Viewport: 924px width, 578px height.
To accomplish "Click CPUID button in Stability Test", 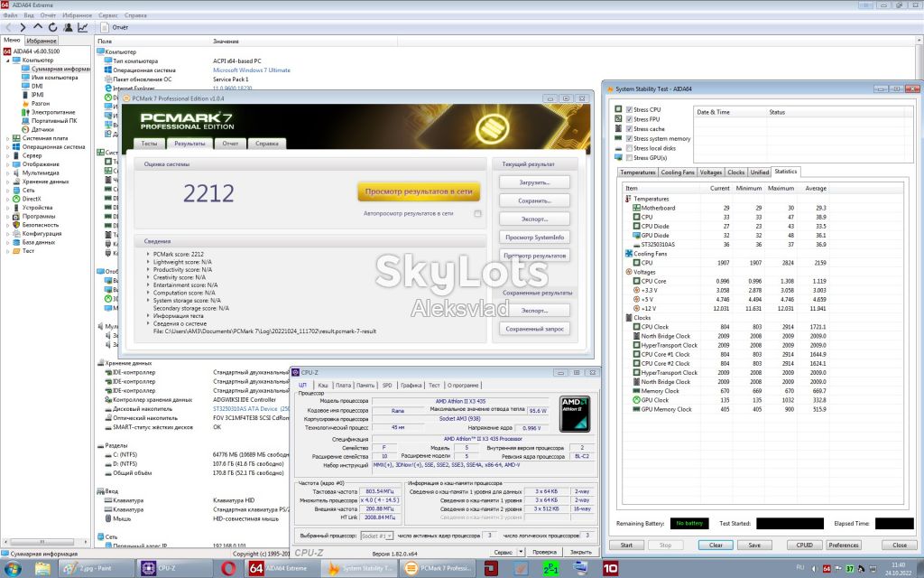I will [804, 545].
